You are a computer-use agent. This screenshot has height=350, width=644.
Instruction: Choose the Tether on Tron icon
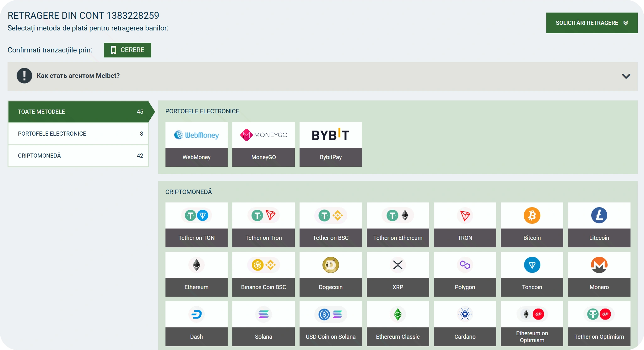point(263,215)
